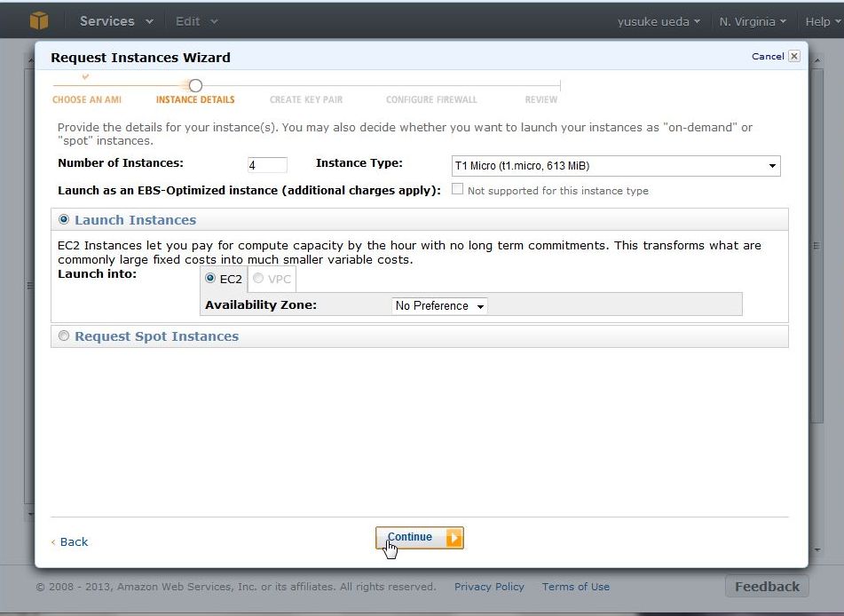Open the Instance Type dropdown

(616, 166)
